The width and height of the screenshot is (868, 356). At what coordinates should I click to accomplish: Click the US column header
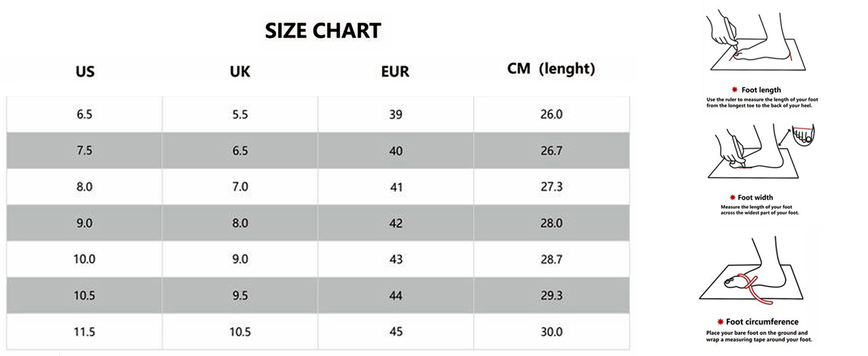[x=85, y=72]
